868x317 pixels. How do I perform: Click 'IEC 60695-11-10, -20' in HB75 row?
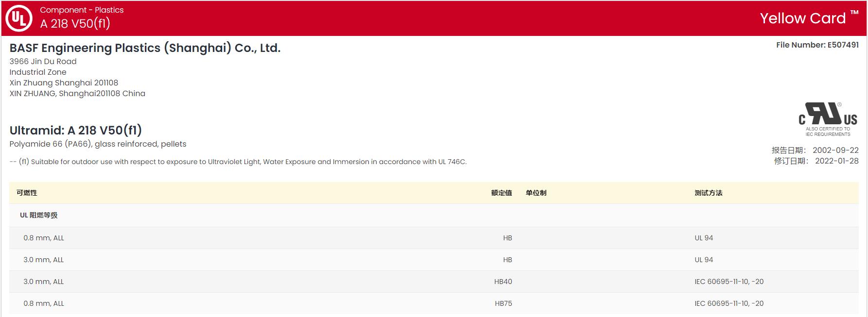[729, 303]
